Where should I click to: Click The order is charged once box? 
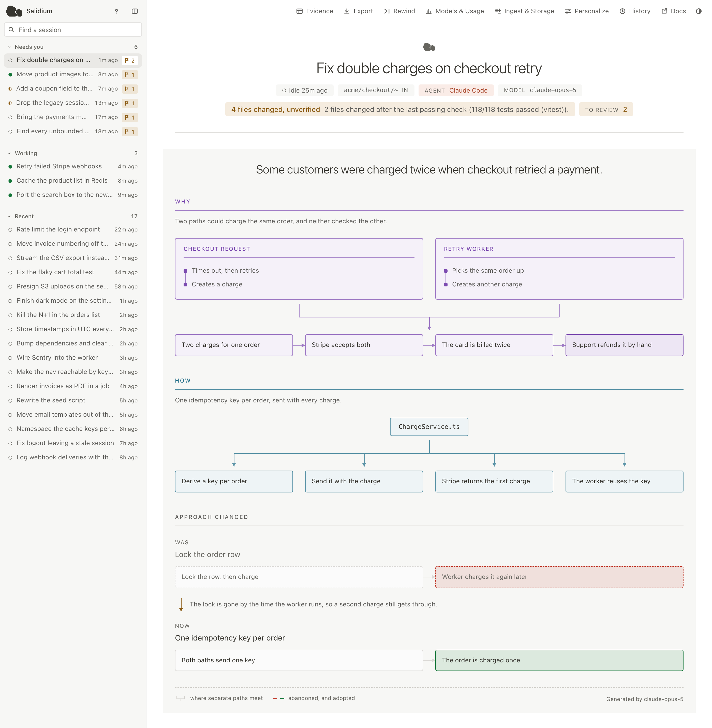[559, 660]
